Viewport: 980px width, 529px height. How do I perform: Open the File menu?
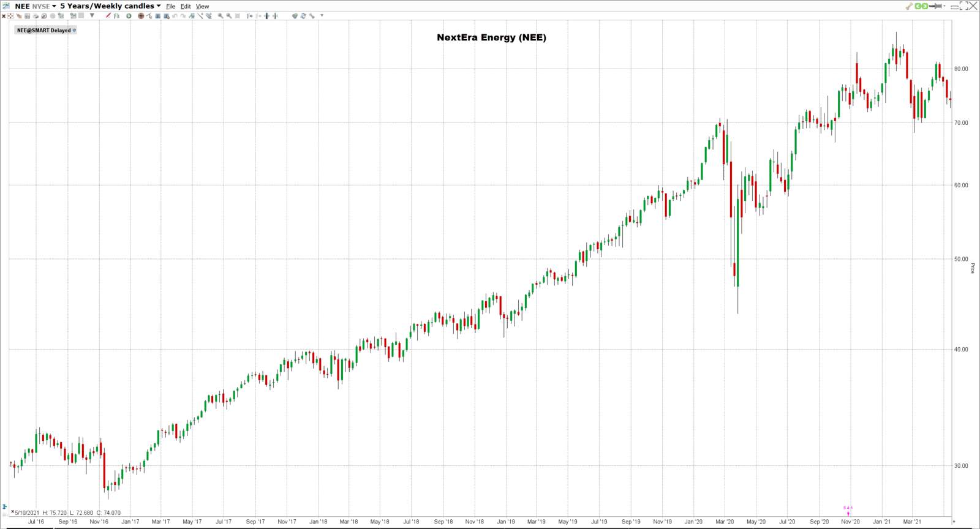[170, 6]
